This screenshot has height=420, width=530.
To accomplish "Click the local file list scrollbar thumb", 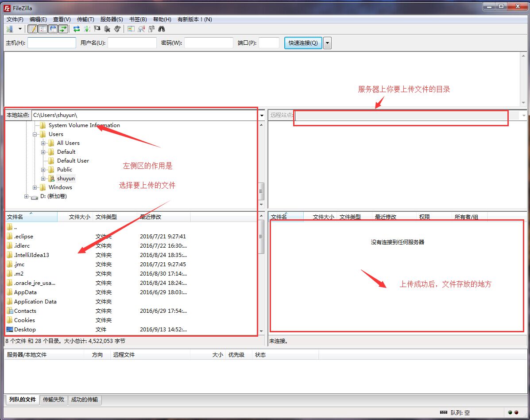I will point(261,237).
